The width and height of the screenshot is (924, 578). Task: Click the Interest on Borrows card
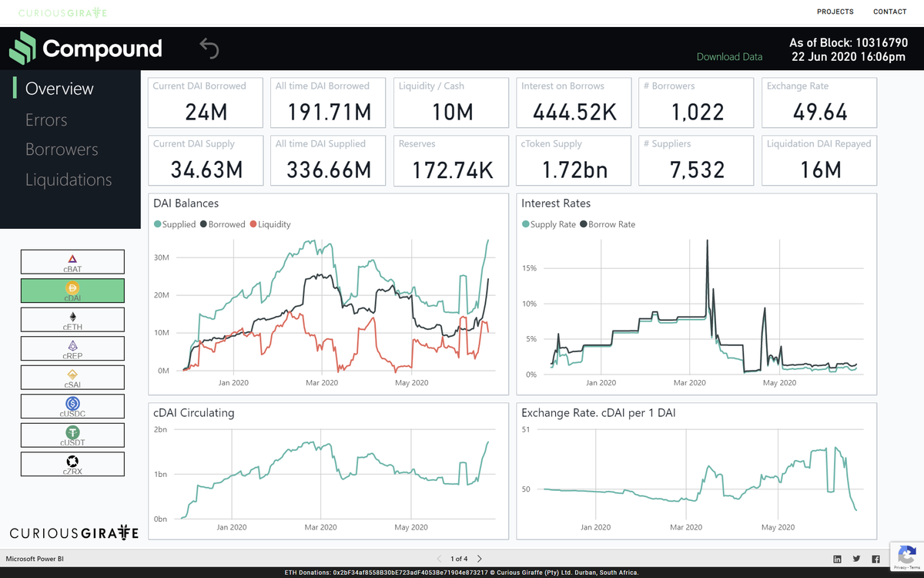pyautogui.click(x=574, y=102)
